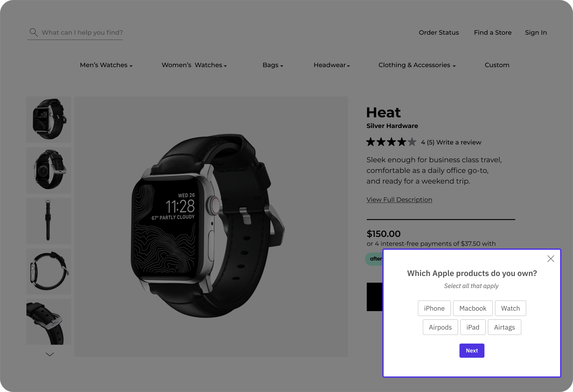Select the watch back view thumbnail
This screenshot has height=392, width=573.
pos(49,170)
